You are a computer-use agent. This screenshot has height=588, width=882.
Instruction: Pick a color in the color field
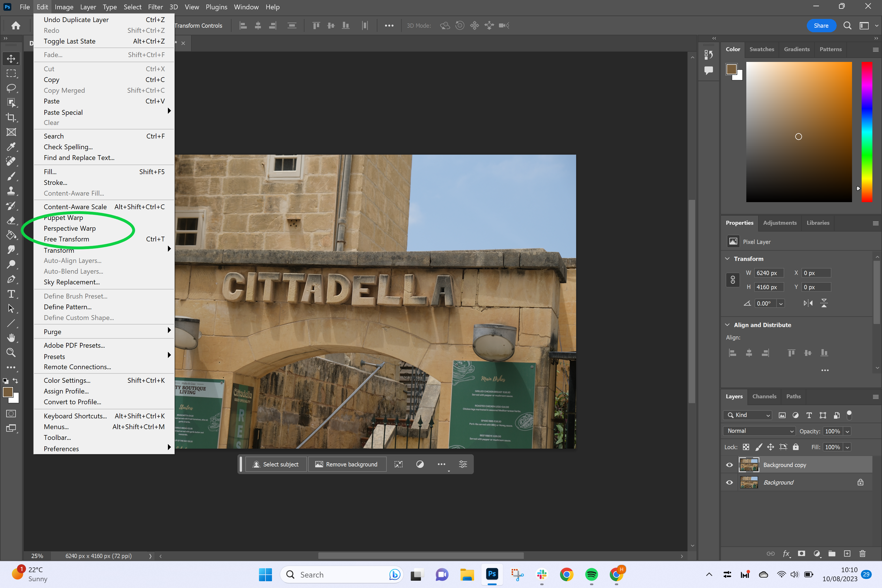coord(799,132)
